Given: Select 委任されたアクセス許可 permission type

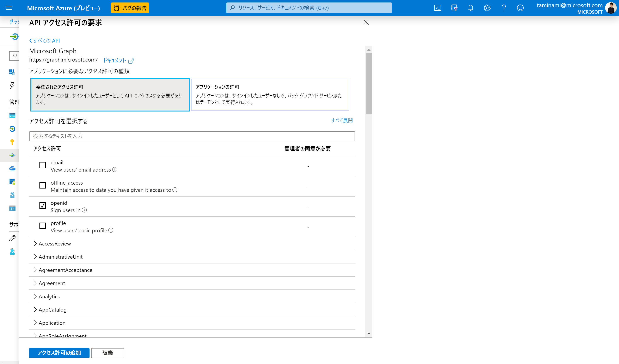Looking at the screenshot, I should [x=110, y=95].
